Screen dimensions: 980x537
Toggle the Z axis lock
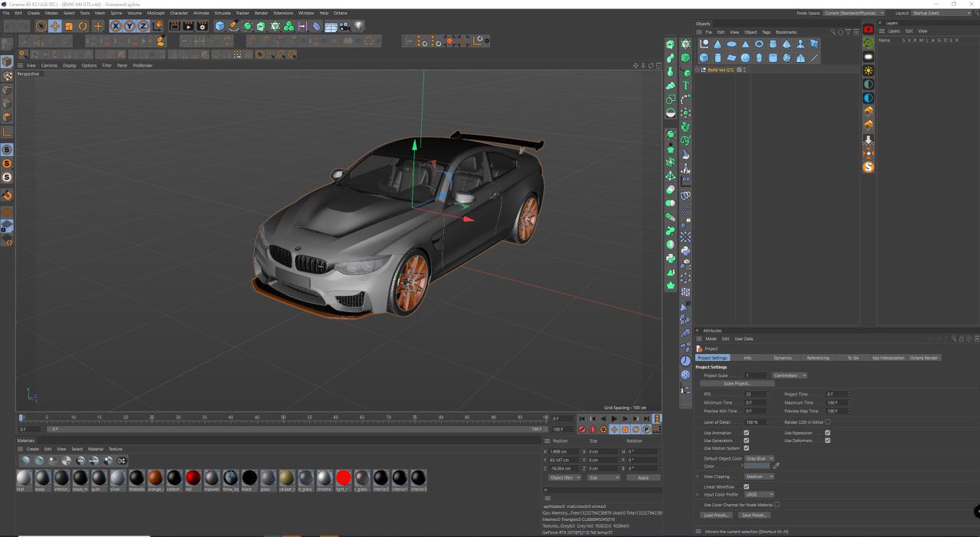[x=142, y=26]
